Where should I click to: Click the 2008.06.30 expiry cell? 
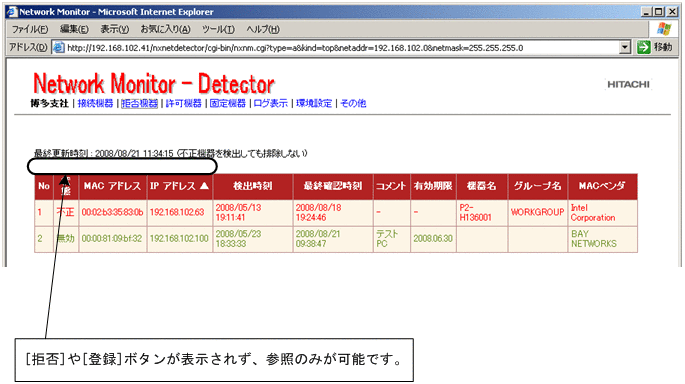point(433,239)
